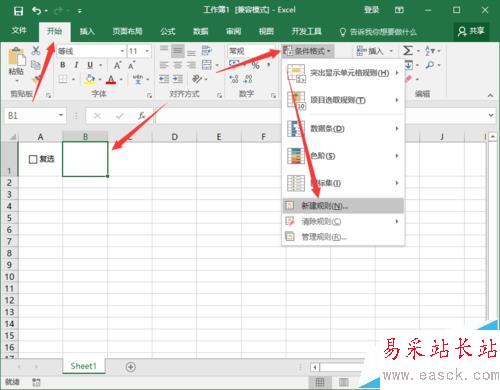Screen dimensions: 500x390
Task: Toggle Underline formatting
Action: pos(90,65)
